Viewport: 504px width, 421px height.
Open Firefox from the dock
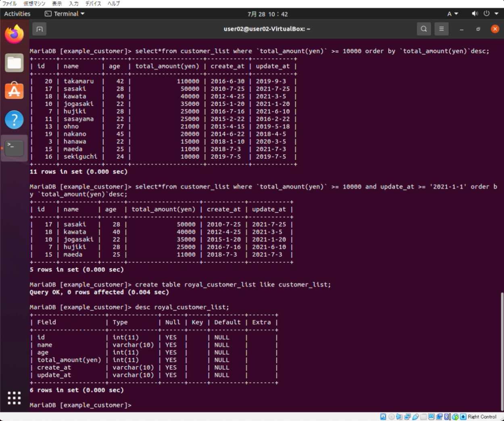click(x=14, y=34)
